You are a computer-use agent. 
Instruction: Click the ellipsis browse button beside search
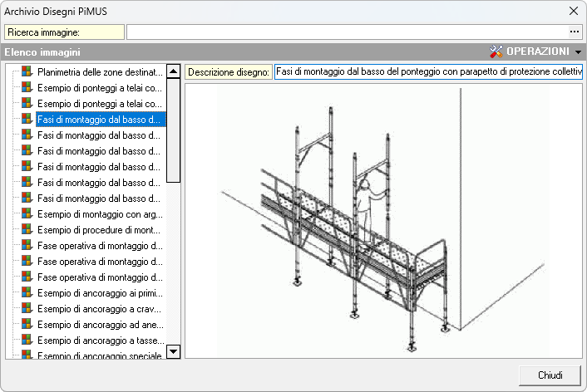tap(574, 32)
